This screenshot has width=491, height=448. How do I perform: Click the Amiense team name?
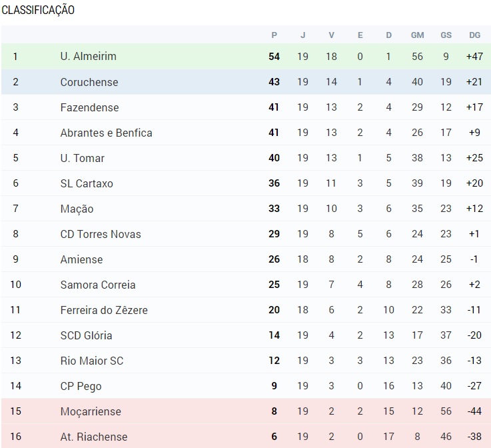(x=81, y=259)
